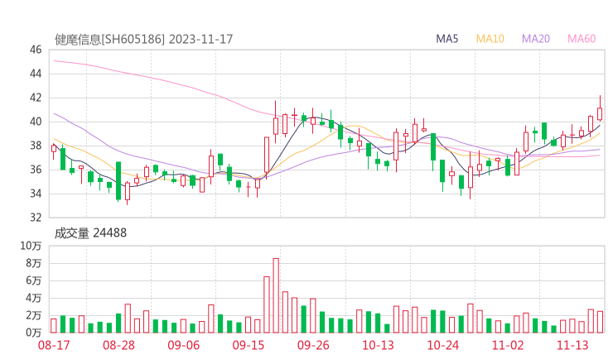The image size is (613, 364).
Task: Click the MA20 legend label
Action: [536, 39]
